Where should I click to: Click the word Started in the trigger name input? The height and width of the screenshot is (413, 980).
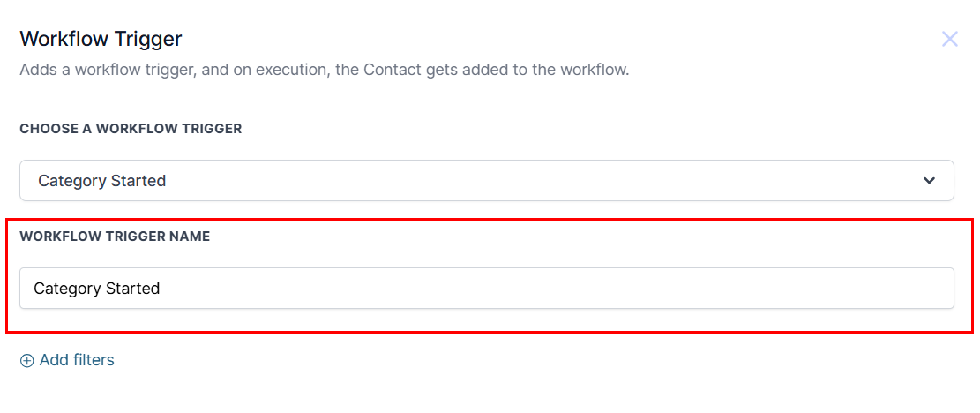(x=133, y=288)
